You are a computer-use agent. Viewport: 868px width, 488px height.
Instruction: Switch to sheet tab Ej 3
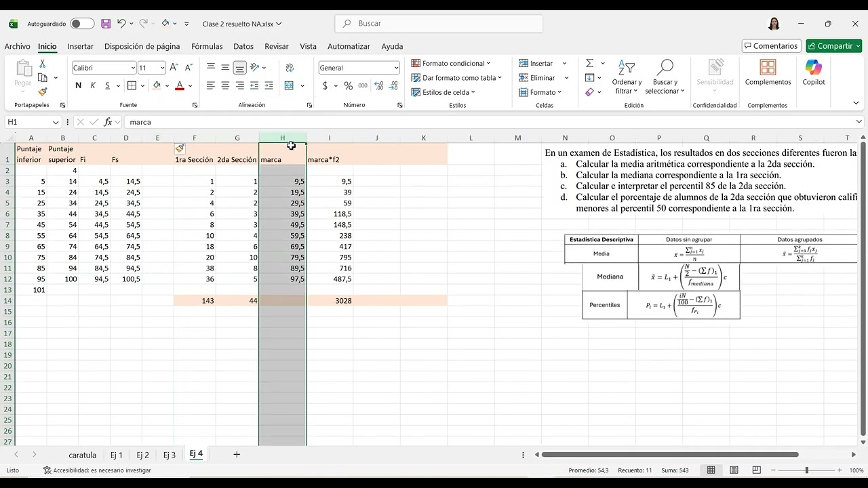click(x=169, y=455)
